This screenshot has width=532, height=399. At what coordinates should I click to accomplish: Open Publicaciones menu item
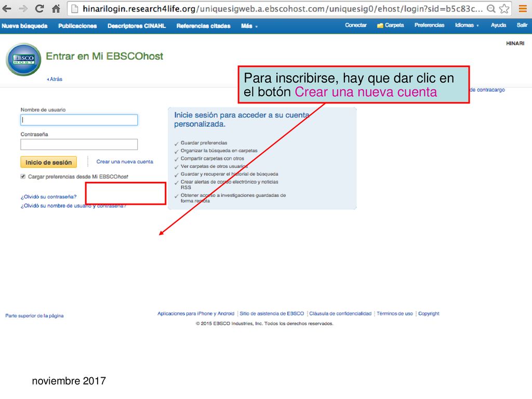coord(77,26)
